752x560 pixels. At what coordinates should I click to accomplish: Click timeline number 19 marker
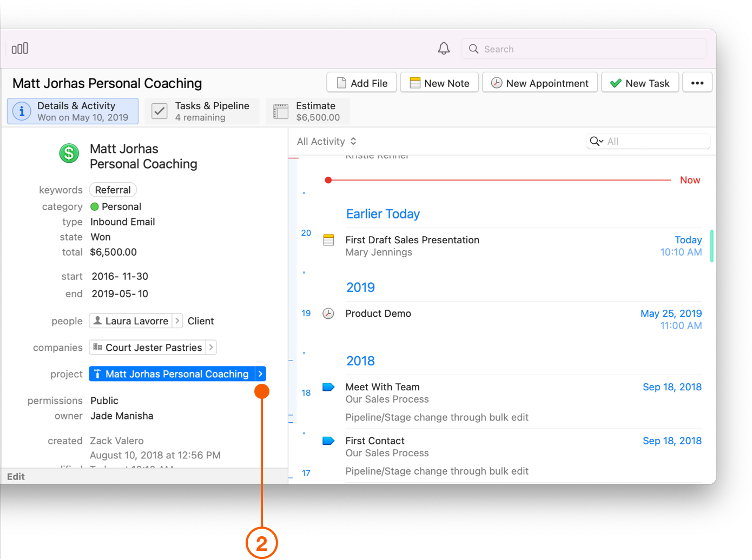click(306, 314)
